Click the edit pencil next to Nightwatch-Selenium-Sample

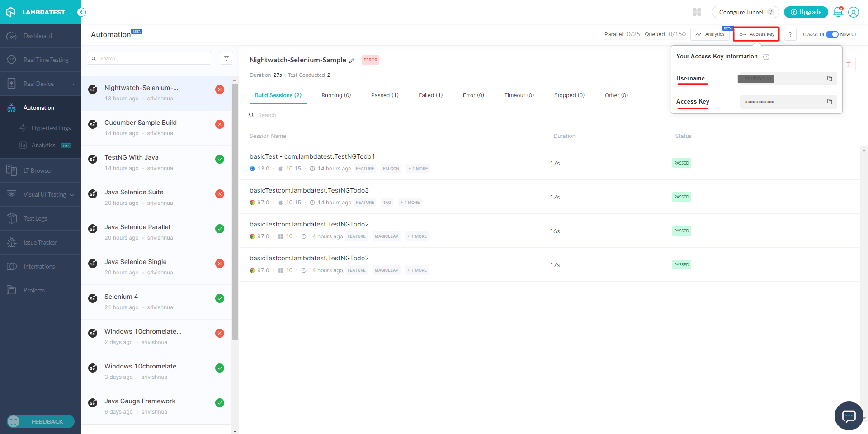352,60
